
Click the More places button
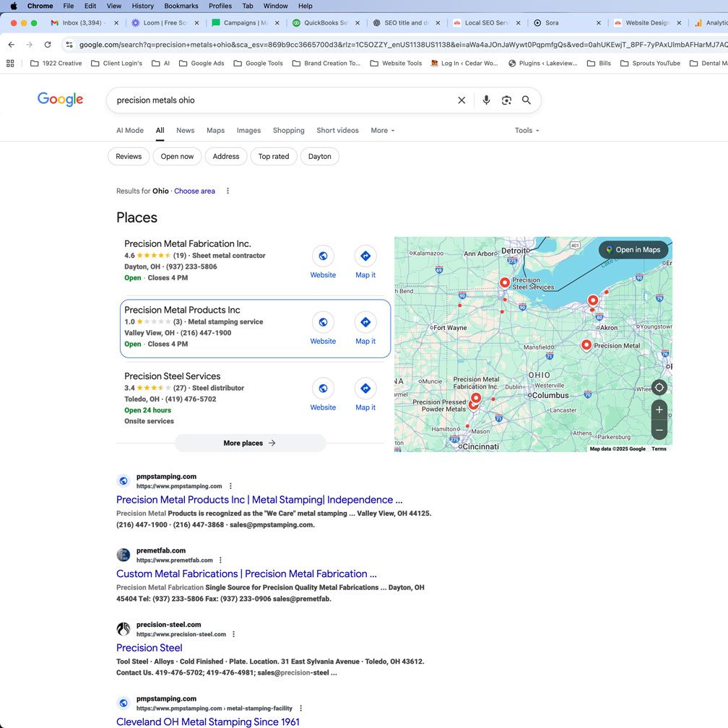pos(250,443)
